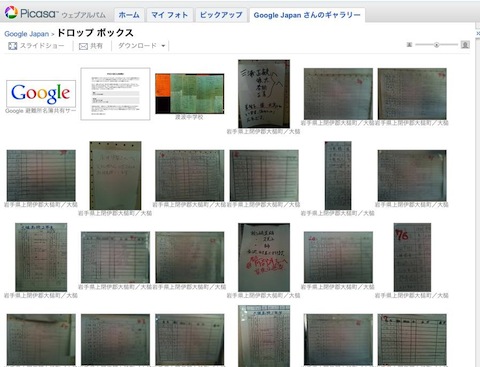Click the small thumbnail size icon
The height and width of the screenshot is (367, 480).
(x=409, y=45)
